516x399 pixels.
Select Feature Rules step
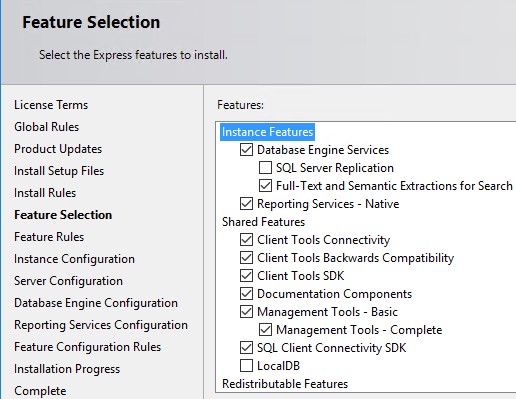click(x=49, y=237)
